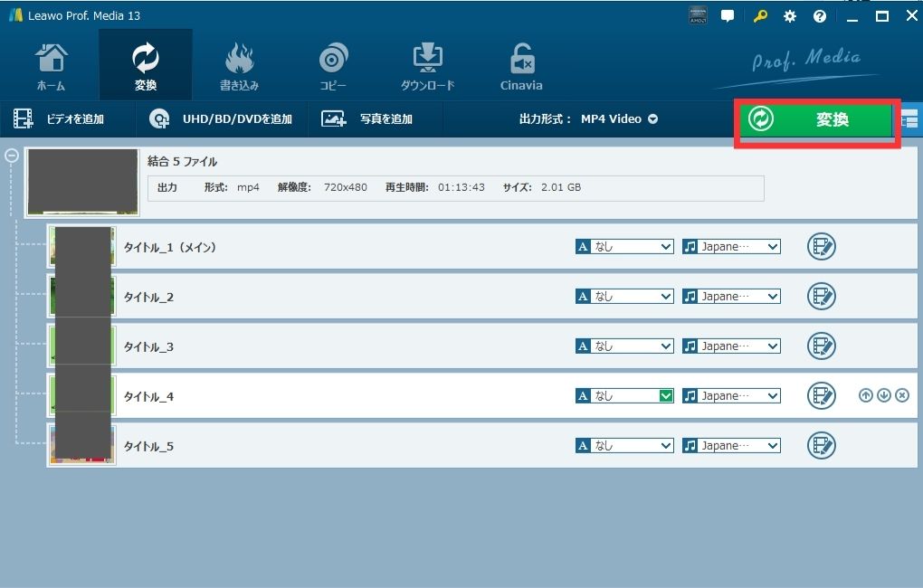Select the タイトル_5 row thumbnail

click(81, 445)
